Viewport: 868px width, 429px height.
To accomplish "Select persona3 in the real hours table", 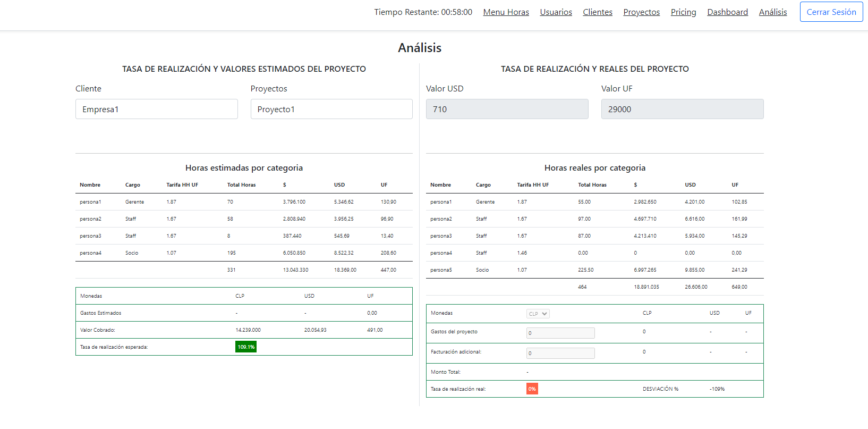I will click(x=594, y=236).
